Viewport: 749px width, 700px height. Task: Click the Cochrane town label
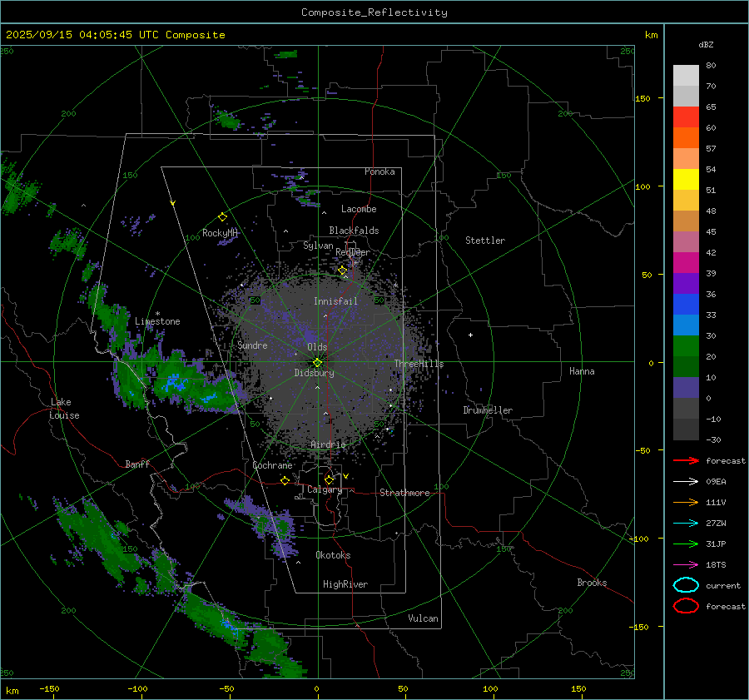tap(272, 465)
